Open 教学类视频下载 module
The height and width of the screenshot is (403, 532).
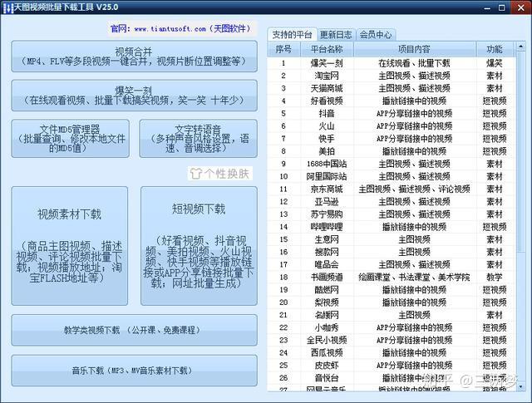coord(135,330)
